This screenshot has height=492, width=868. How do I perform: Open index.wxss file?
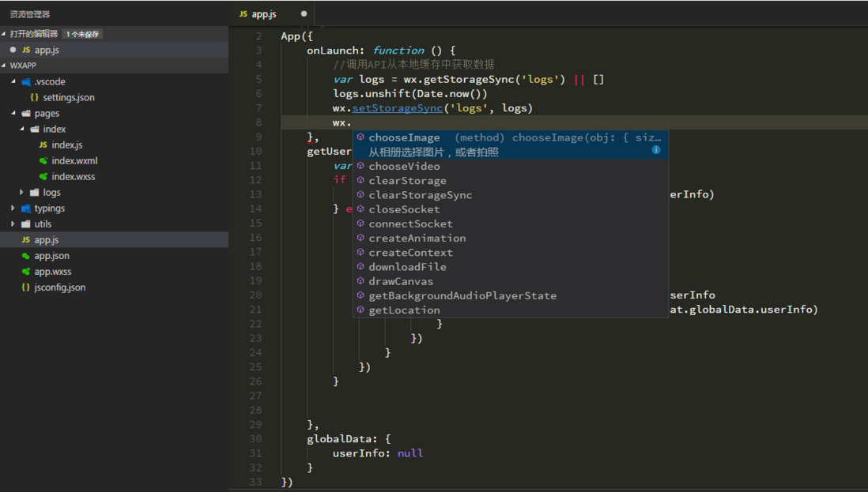click(74, 176)
